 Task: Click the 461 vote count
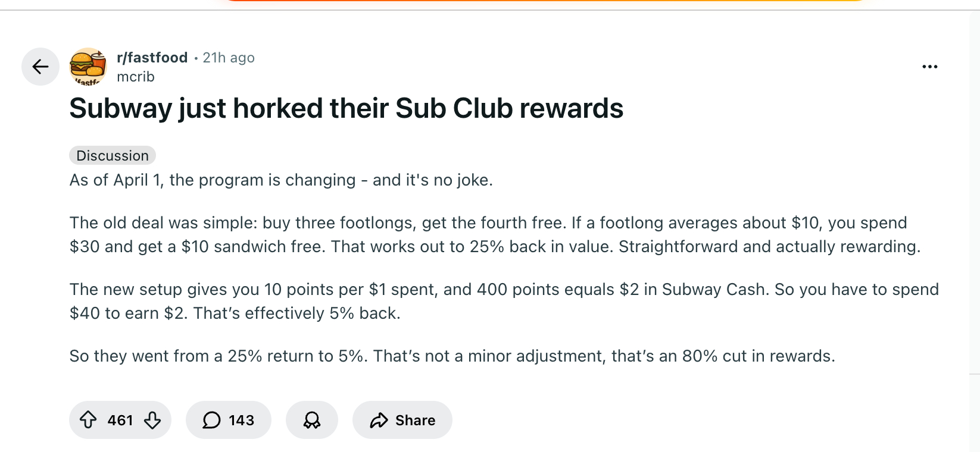(x=120, y=420)
